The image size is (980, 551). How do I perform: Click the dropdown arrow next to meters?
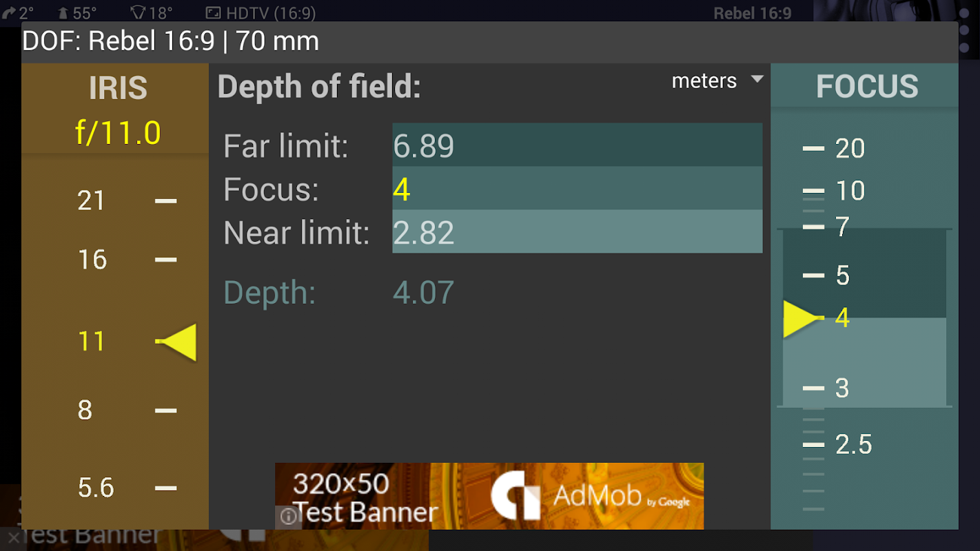(757, 79)
